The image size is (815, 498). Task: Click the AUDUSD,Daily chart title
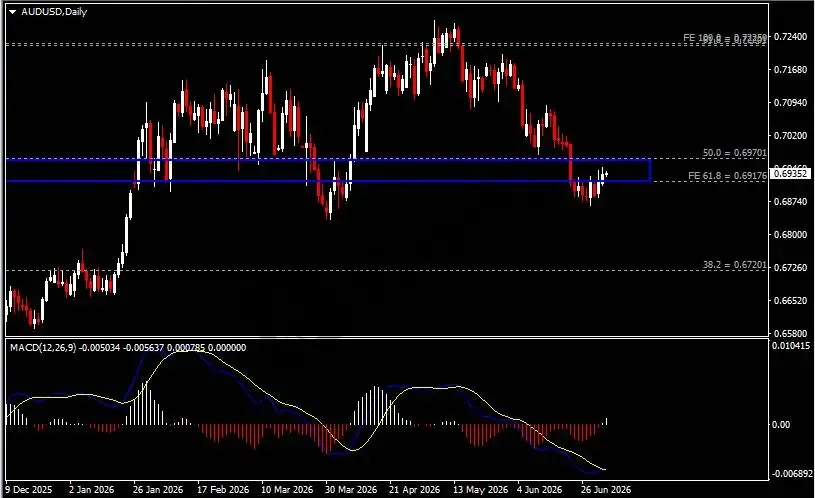tap(54, 11)
